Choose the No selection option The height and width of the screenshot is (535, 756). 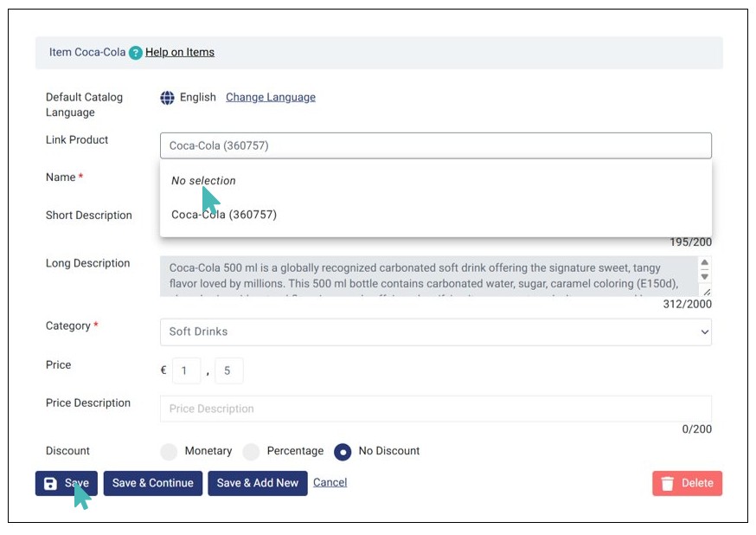click(203, 181)
